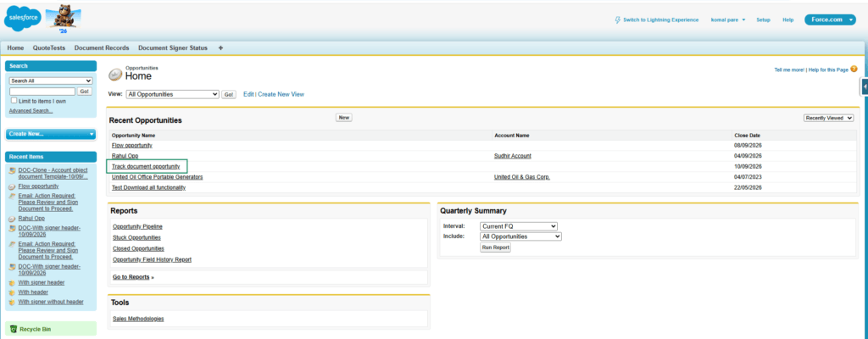Open the Interval dropdown set to Current FQ
The image size is (868, 339).
tap(519, 226)
